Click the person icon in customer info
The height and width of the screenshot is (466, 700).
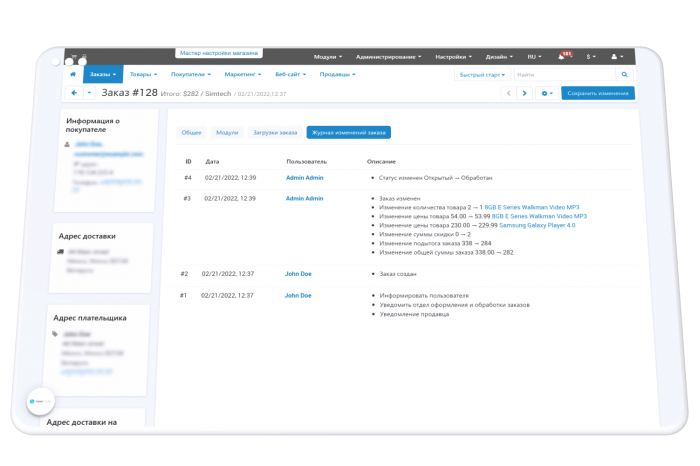pos(67,144)
